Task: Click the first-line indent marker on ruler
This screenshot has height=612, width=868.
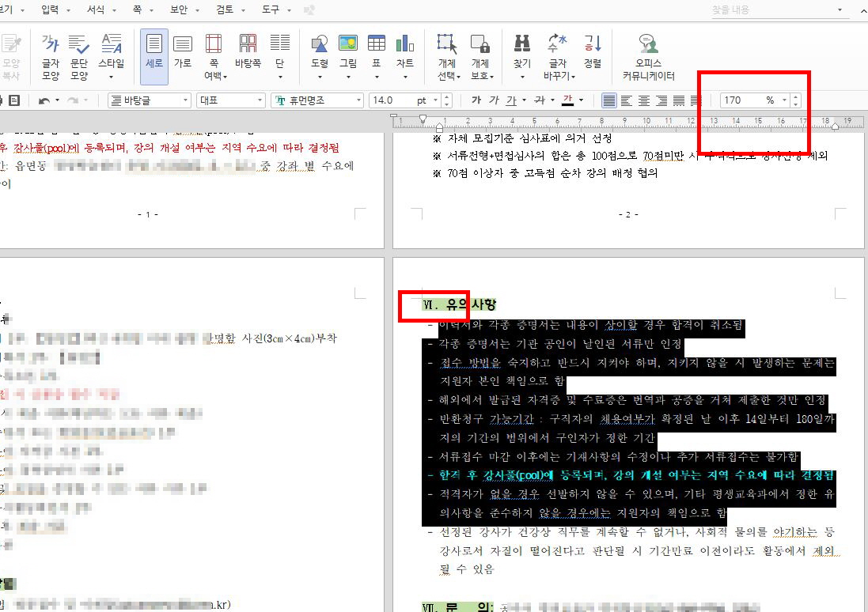Action: tap(423, 119)
